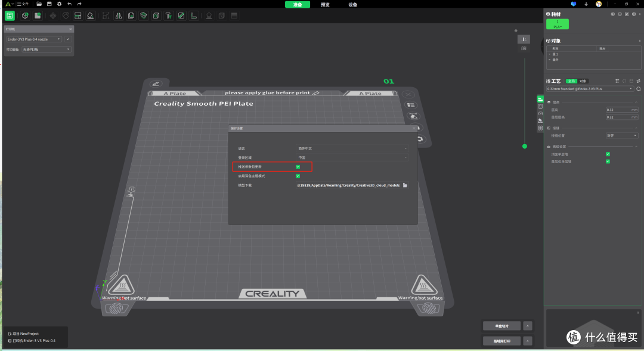Viewport: 644px width, 351px height.
Task: Click the open folder icon in title bar
Action: tap(39, 4)
